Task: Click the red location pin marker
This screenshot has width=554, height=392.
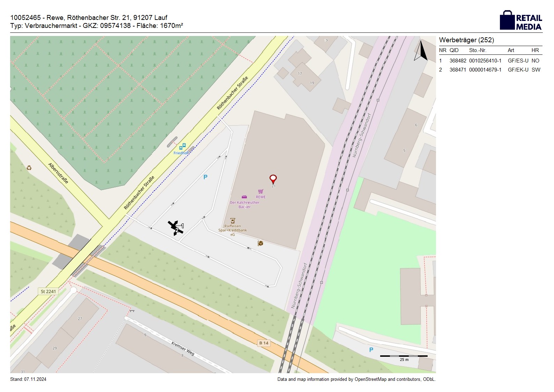Action: coord(273,179)
